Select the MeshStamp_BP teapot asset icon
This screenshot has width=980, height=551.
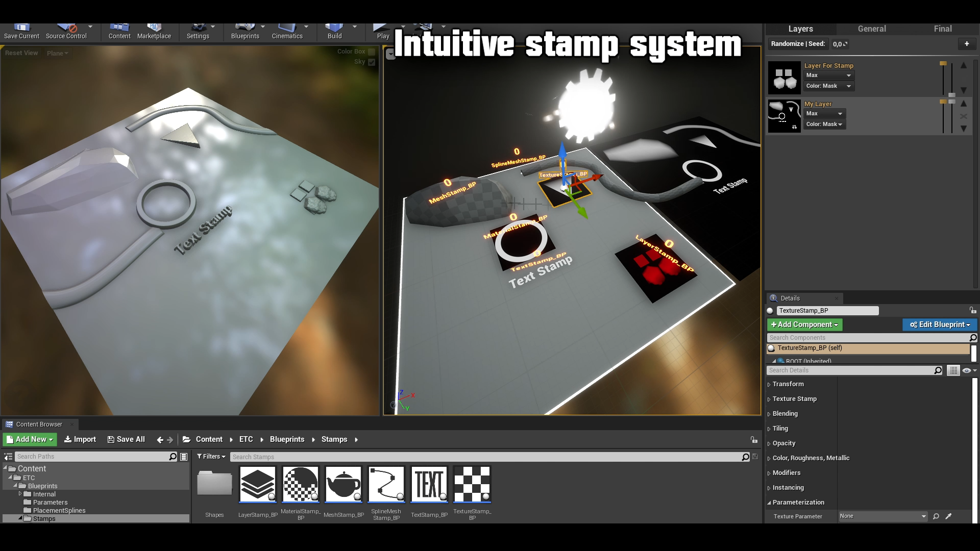[343, 485]
